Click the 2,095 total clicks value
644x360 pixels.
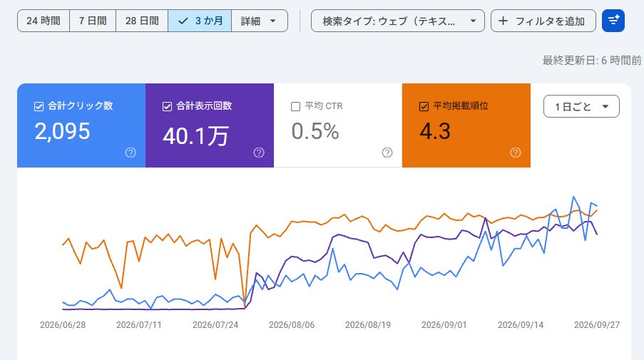point(62,131)
